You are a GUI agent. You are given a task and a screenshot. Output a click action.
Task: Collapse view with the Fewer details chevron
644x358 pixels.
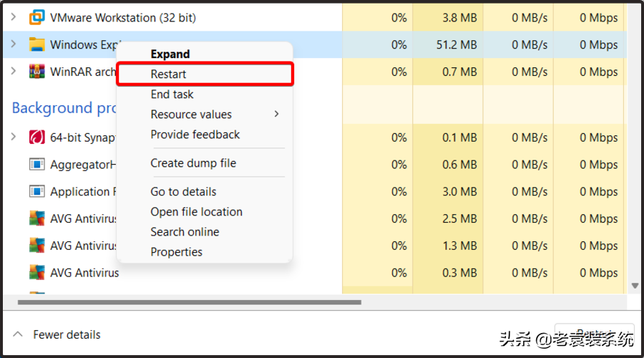[x=18, y=334]
